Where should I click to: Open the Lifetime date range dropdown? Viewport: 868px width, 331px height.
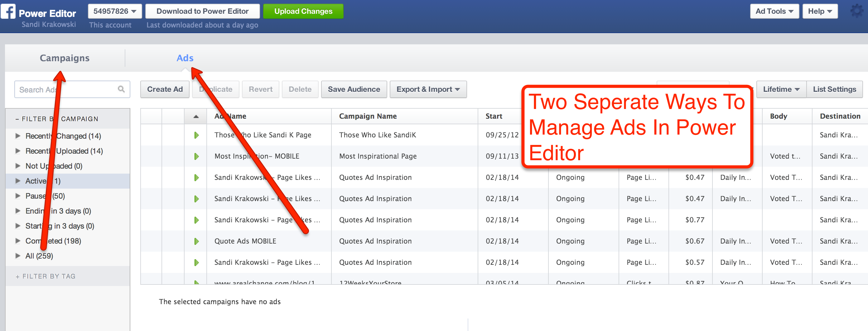(781, 89)
